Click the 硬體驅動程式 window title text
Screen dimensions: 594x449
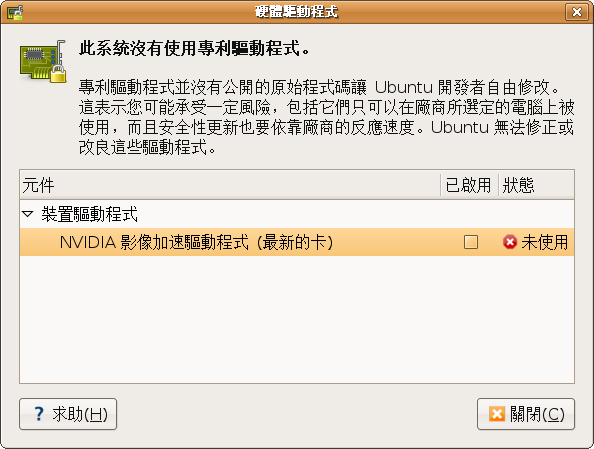coord(296,12)
